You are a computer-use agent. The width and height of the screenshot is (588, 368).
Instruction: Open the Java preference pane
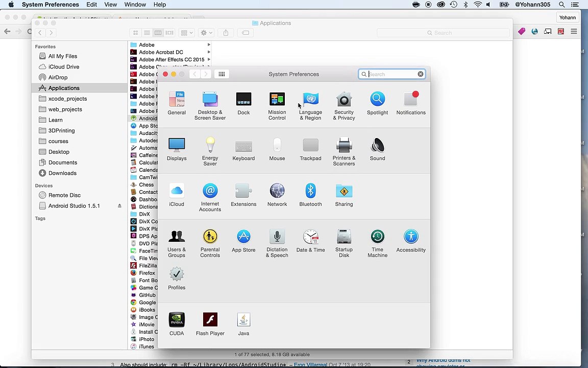pyautogui.click(x=243, y=324)
